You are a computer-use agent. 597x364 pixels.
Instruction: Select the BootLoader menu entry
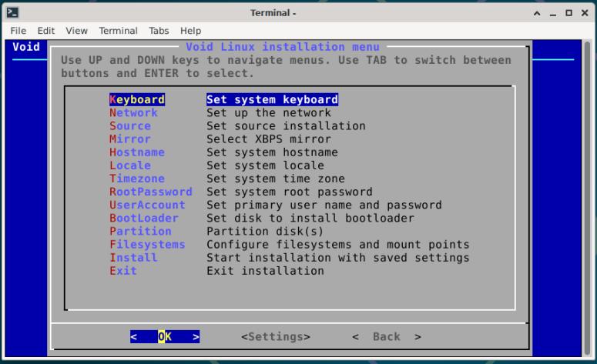point(144,219)
